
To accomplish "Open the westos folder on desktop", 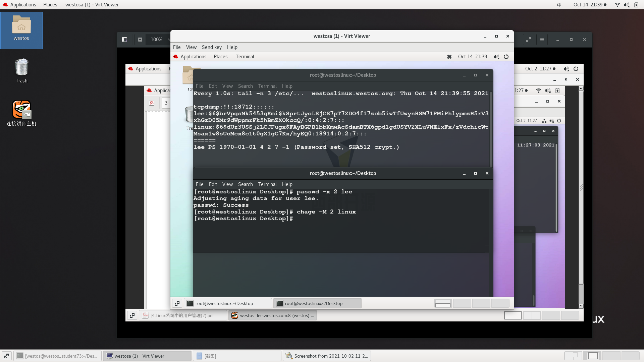I will pyautogui.click(x=20, y=28).
